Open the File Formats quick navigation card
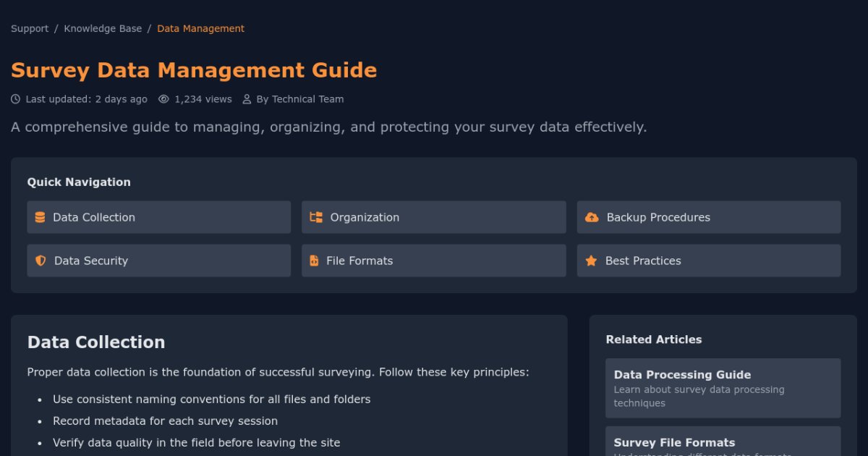868x456 pixels. point(433,260)
